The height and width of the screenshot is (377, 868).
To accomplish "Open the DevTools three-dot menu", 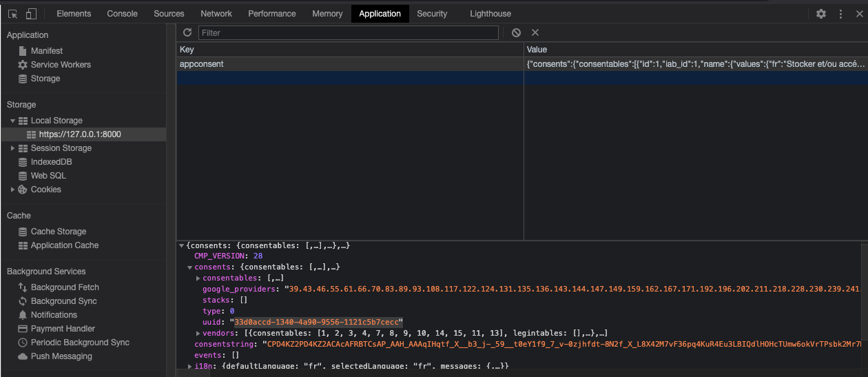I will click(x=840, y=14).
